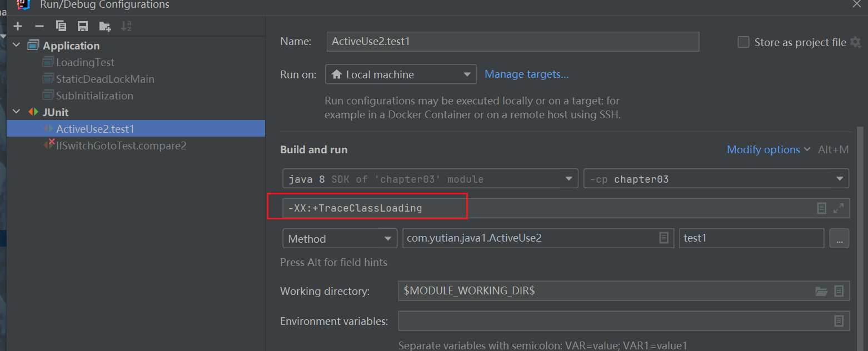Viewport: 868px width, 351px height.
Task: Click the Manage targets link
Action: [x=526, y=74]
